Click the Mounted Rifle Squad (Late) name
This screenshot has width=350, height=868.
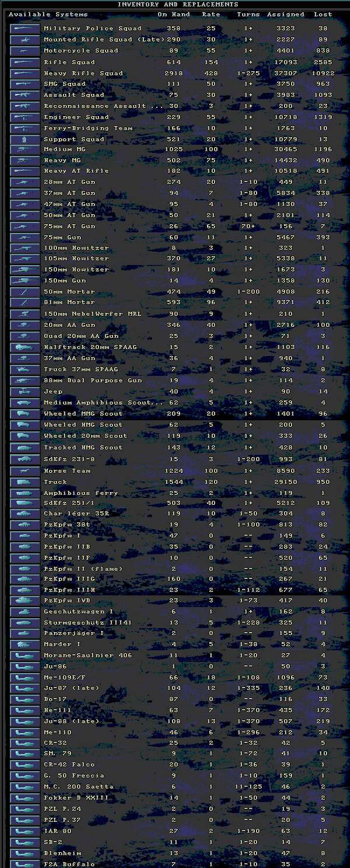[x=104, y=40]
